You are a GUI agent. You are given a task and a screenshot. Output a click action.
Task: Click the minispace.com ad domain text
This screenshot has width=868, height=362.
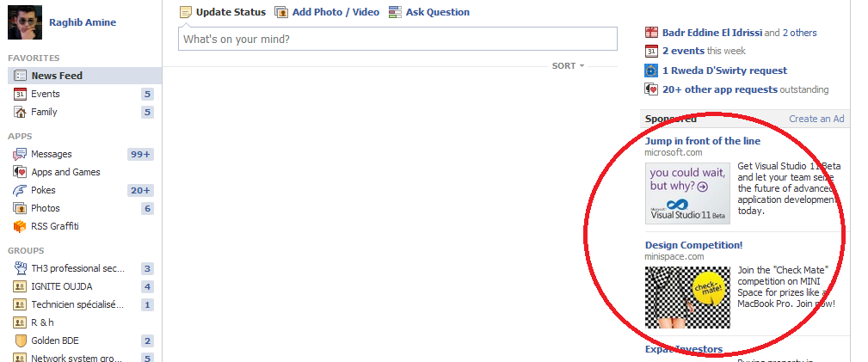point(674,257)
